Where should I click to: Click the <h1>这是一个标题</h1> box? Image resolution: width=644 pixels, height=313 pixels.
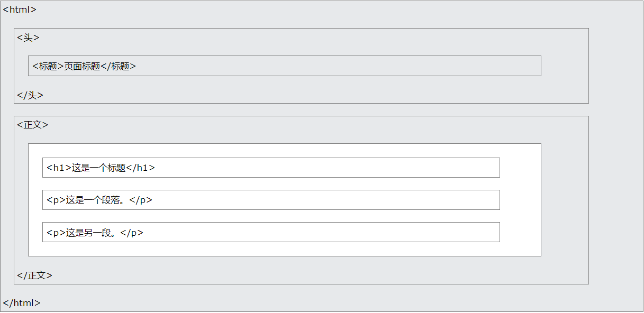(x=271, y=168)
